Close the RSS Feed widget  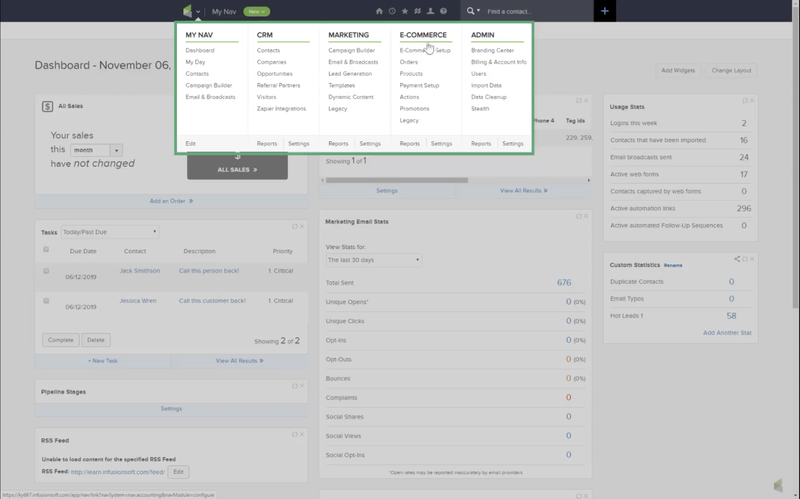(x=302, y=434)
